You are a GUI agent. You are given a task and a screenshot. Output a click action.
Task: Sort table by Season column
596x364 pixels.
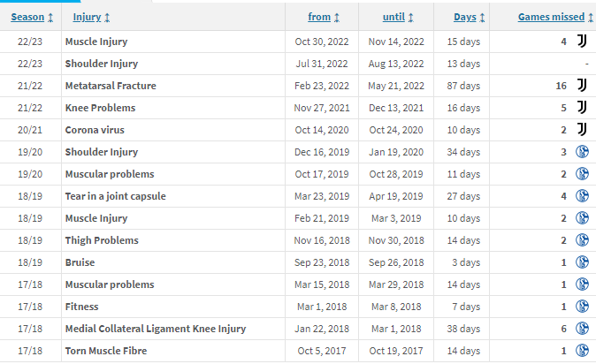27,17
